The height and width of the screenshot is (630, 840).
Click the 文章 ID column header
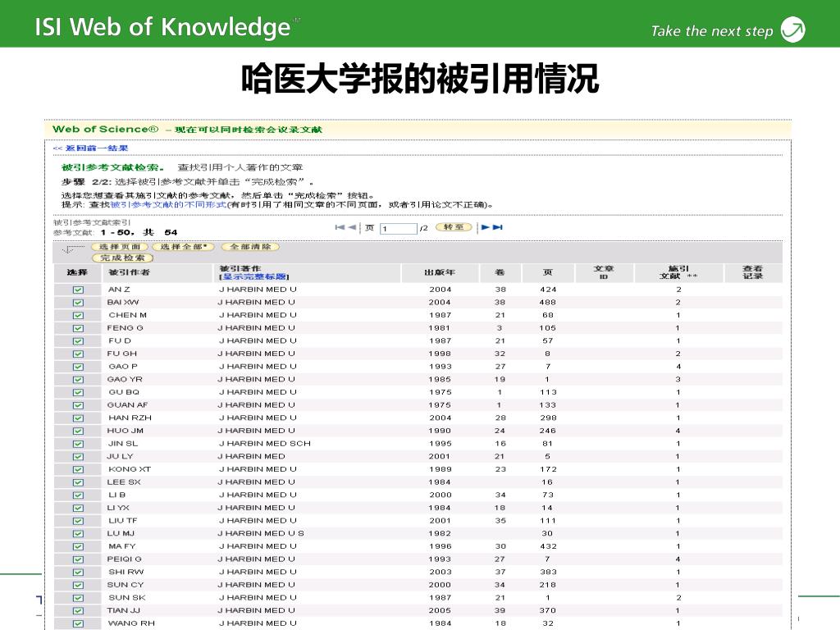(x=604, y=272)
